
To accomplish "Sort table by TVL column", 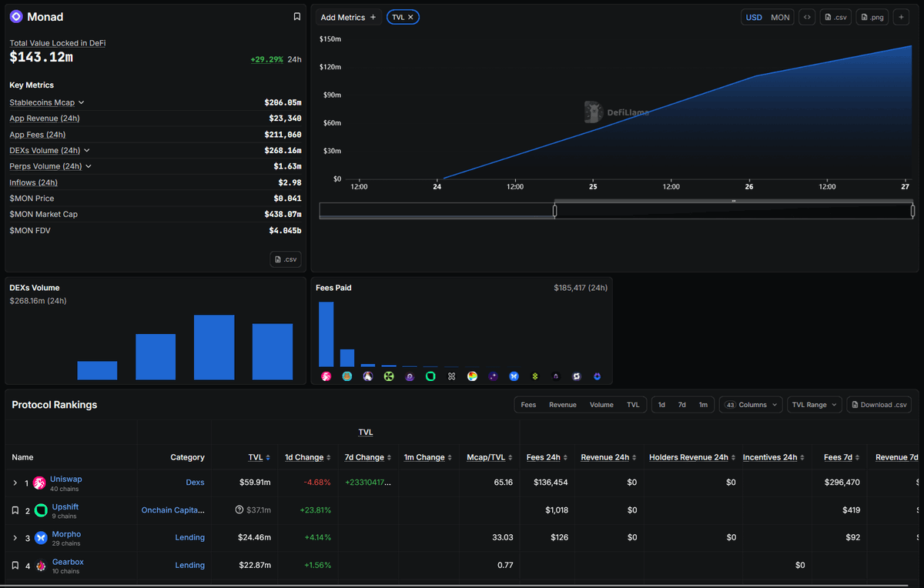I will 259,457.
